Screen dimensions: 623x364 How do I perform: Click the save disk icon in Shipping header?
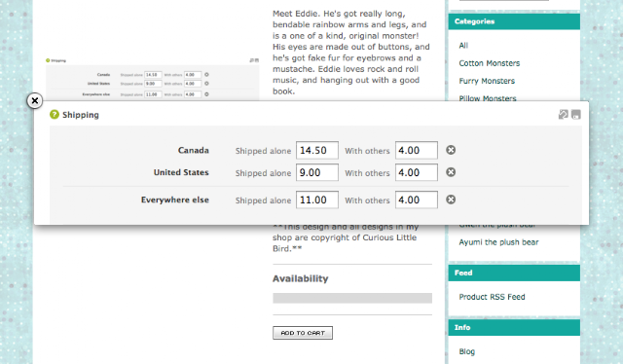click(x=575, y=115)
